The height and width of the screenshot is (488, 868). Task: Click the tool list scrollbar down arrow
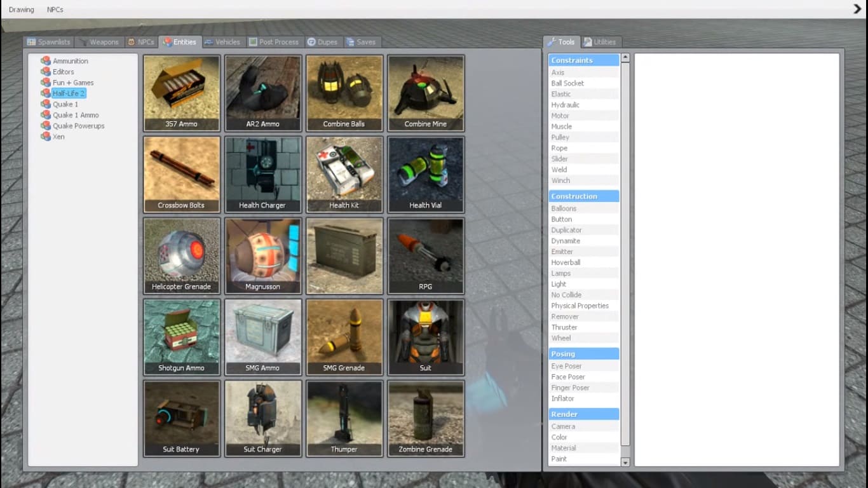625,463
